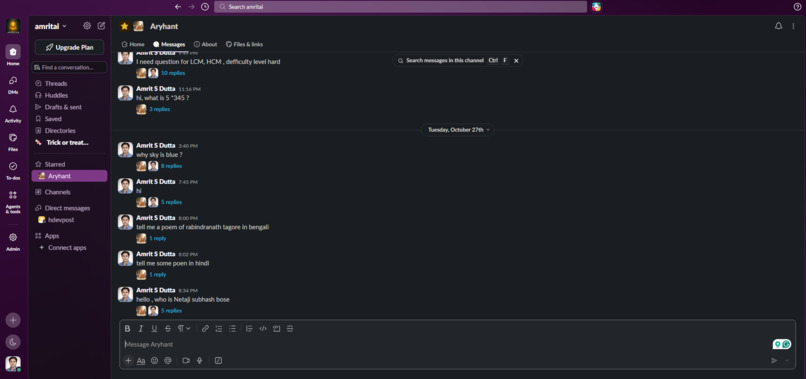Viewport: 806px width, 379px height.
Task: Open notification bell settings
Action: [x=778, y=26]
